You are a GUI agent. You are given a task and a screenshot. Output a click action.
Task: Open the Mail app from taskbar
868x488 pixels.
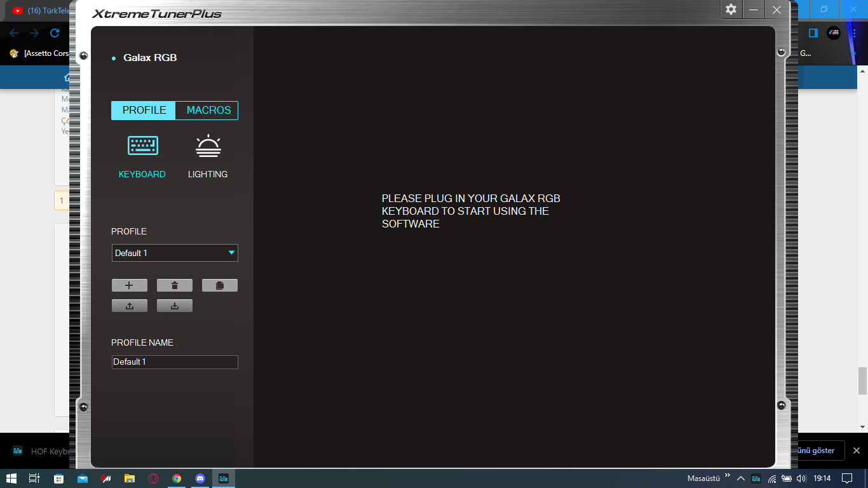[x=82, y=478]
